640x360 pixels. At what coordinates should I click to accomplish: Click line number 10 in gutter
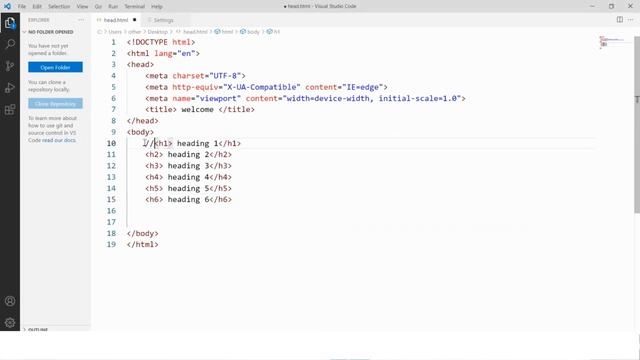111,143
